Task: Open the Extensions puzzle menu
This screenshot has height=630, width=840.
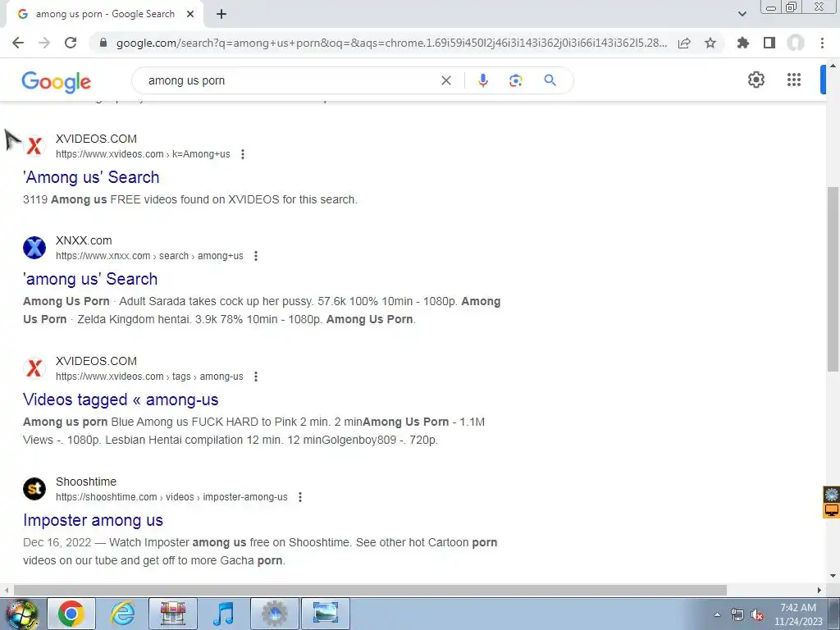Action: click(x=742, y=43)
